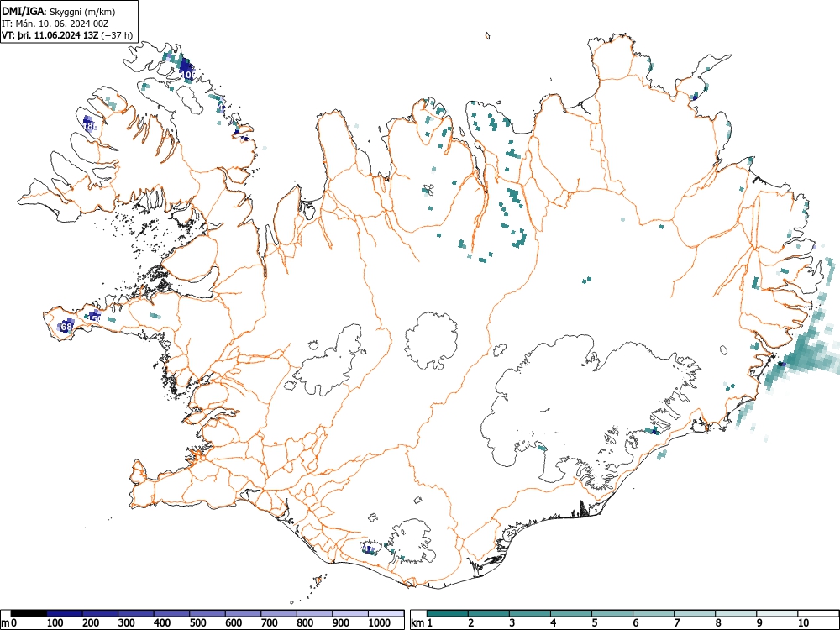The width and height of the screenshot is (840, 630).
Task: Pick the 9–10 km legend swatch
Action: pyautogui.click(x=777, y=613)
